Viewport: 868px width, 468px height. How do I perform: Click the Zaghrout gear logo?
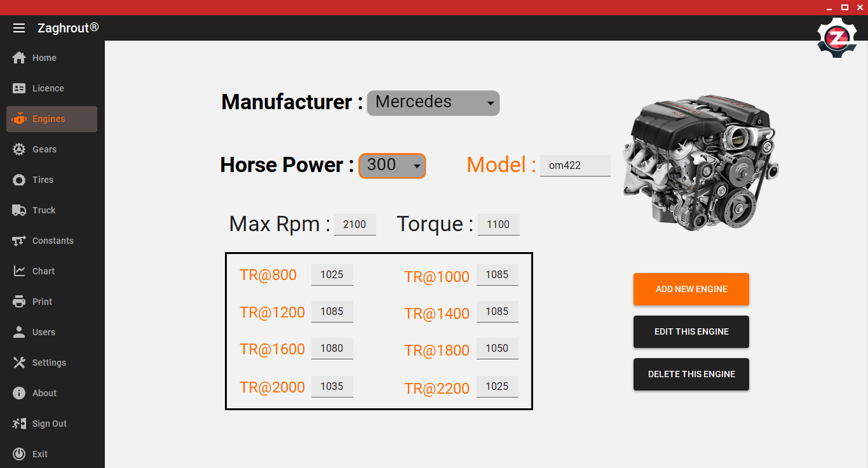tap(837, 38)
